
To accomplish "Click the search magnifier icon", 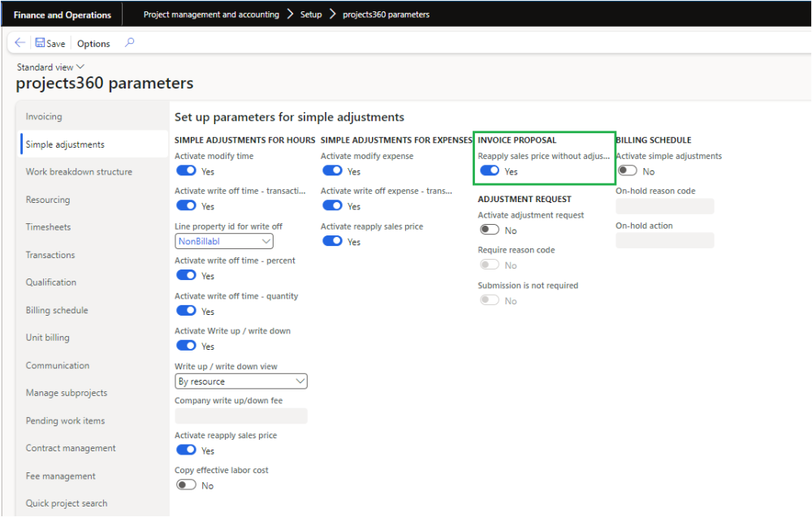I will (x=129, y=43).
